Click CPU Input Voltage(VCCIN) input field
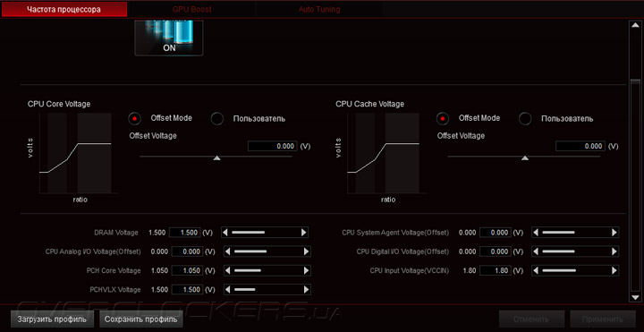The height and width of the screenshot is (332, 644). 496,271
